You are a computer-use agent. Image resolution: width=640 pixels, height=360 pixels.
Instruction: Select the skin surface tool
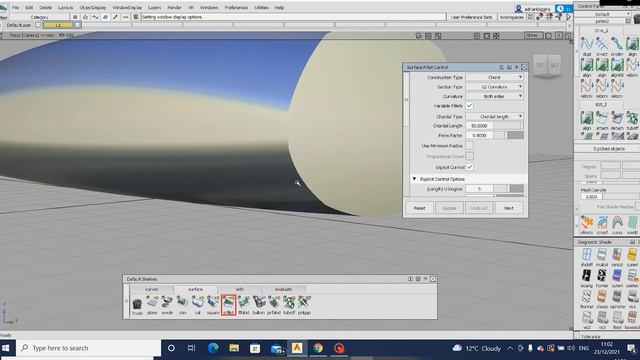182,304
